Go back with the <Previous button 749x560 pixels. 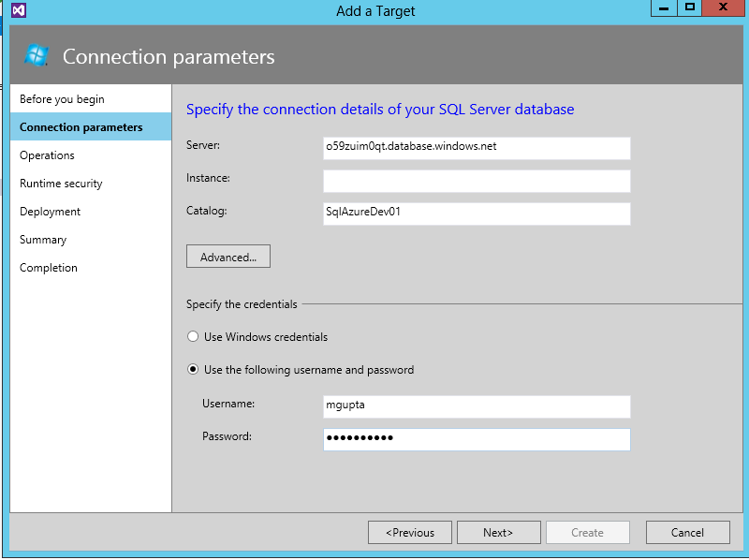410,532
